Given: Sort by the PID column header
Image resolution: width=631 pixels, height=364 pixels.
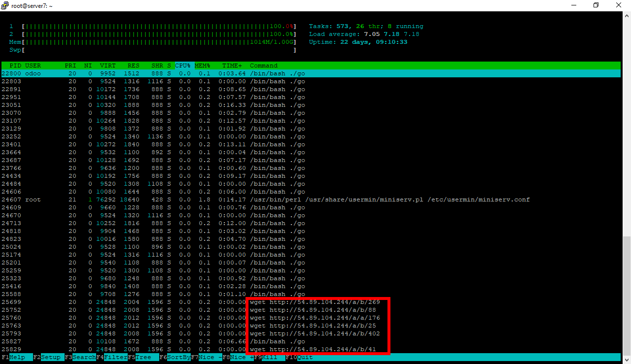Looking at the screenshot, I should 15,66.
